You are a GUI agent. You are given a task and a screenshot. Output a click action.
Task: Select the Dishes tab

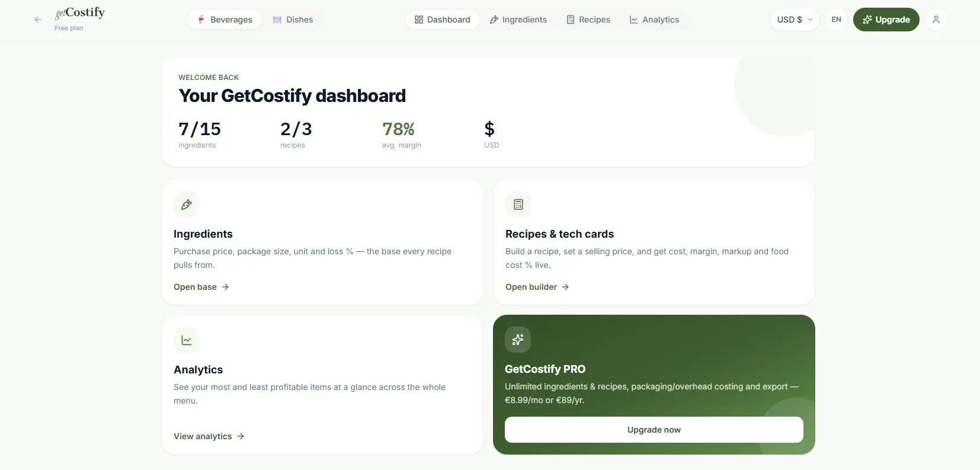tap(293, 20)
